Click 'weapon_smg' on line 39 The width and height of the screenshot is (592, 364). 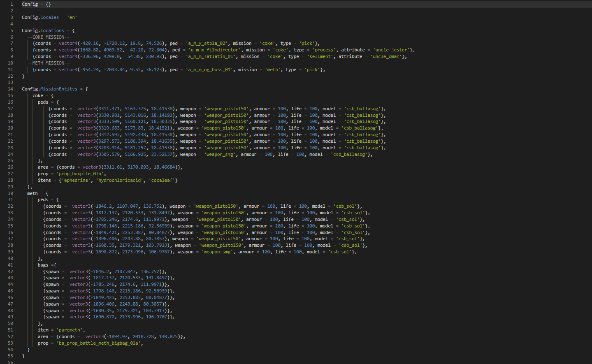coord(217,252)
